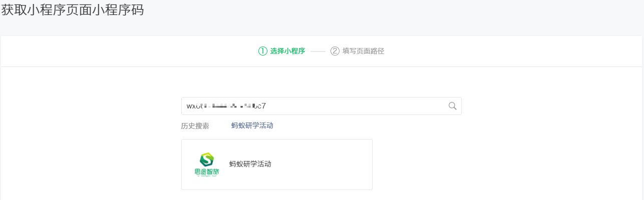Screen dimensions: 644x200
Task: Click the green S hexagon logo
Action: pyautogui.click(x=207, y=159)
